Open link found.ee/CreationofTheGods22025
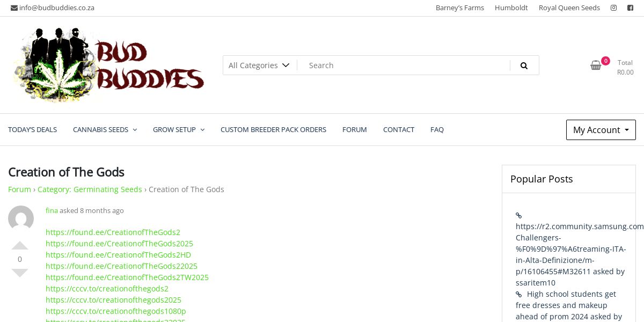 click(x=121, y=266)
